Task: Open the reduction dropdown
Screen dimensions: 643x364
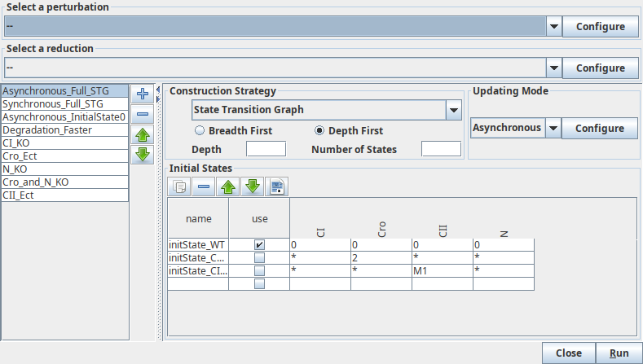Action: click(553, 68)
